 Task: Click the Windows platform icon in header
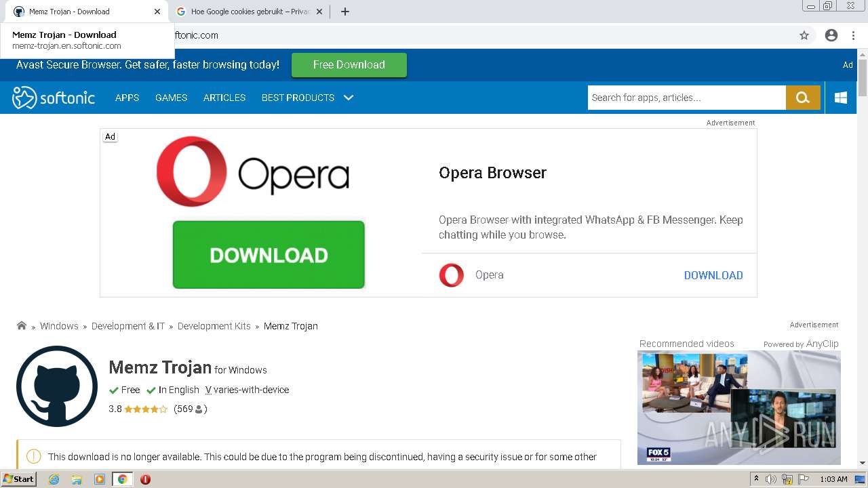841,98
